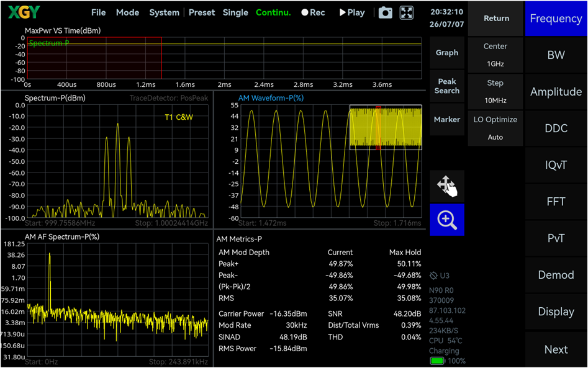The width and height of the screenshot is (588, 368).
Task: Click the MaxPwr VS Time(dBm) title
Action: pyautogui.click(x=63, y=31)
